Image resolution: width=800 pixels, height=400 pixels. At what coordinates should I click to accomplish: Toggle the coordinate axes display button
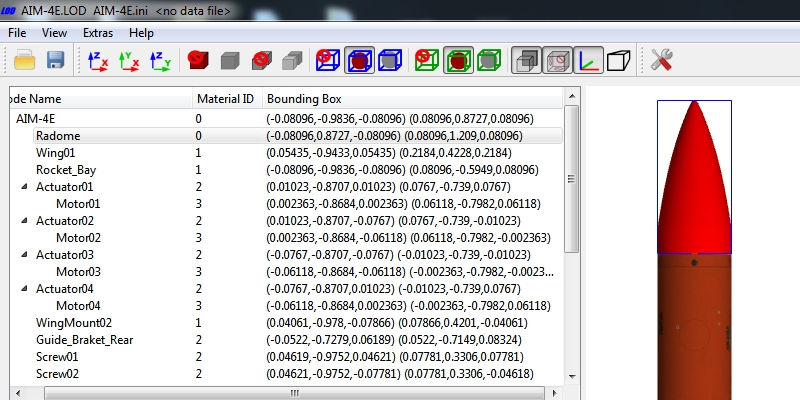pos(588,60)
